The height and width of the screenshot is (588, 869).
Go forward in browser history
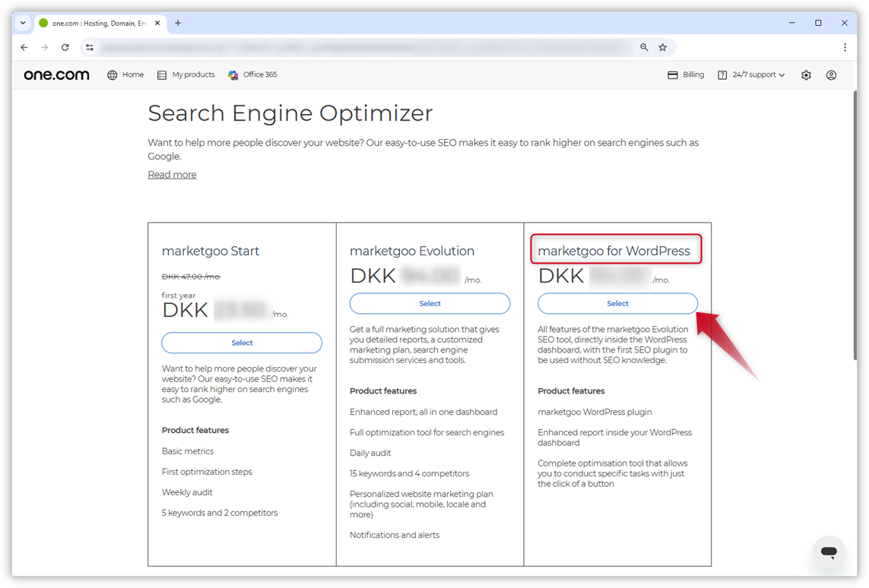pos(44,48)
